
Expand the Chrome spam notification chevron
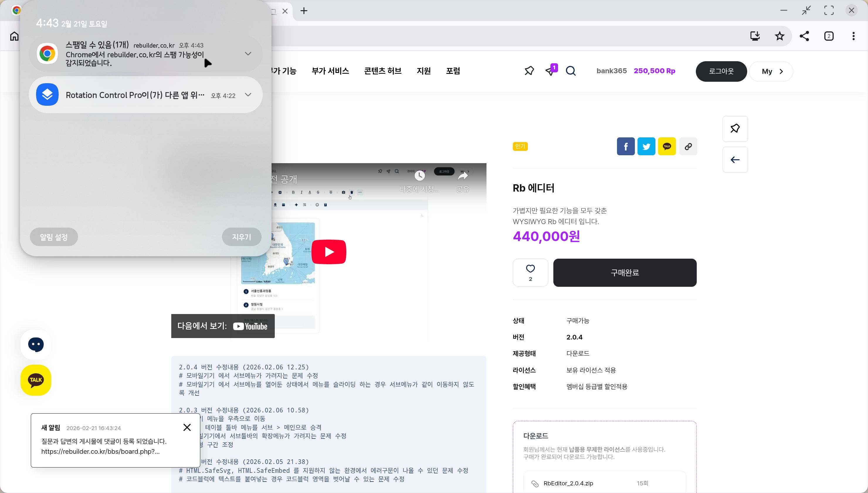248,54
